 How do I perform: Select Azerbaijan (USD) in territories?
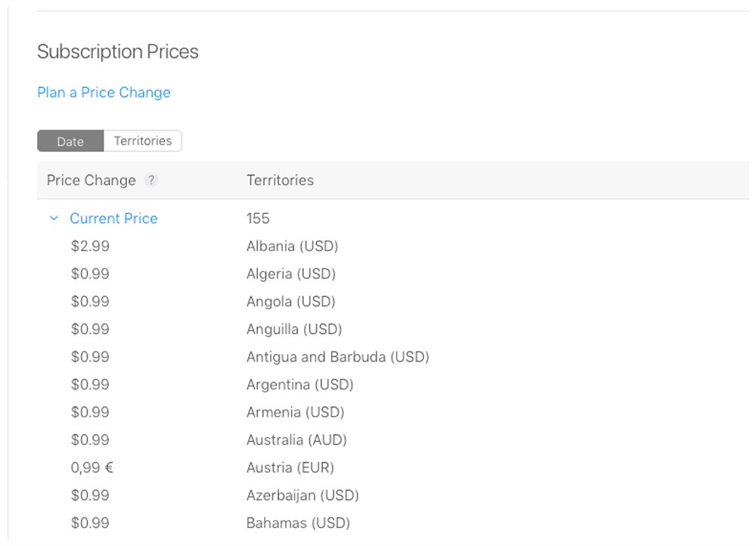pyautogui.click(x=302, y=495)
